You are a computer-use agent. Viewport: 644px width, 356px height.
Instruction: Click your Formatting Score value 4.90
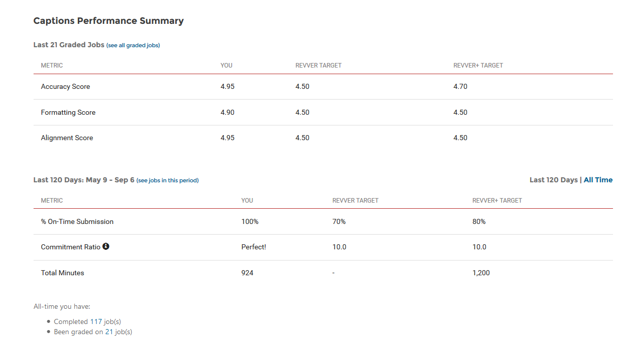pos(228,112)
